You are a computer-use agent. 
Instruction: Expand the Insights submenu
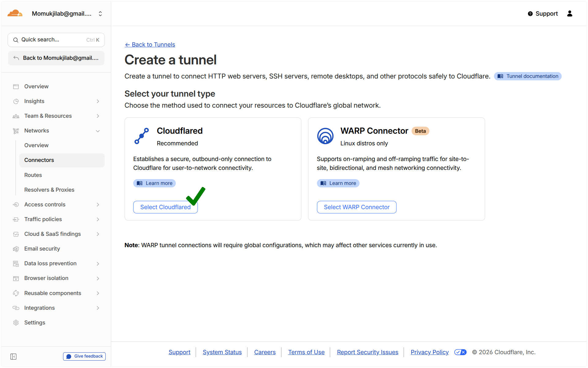[x=98, y=101]
